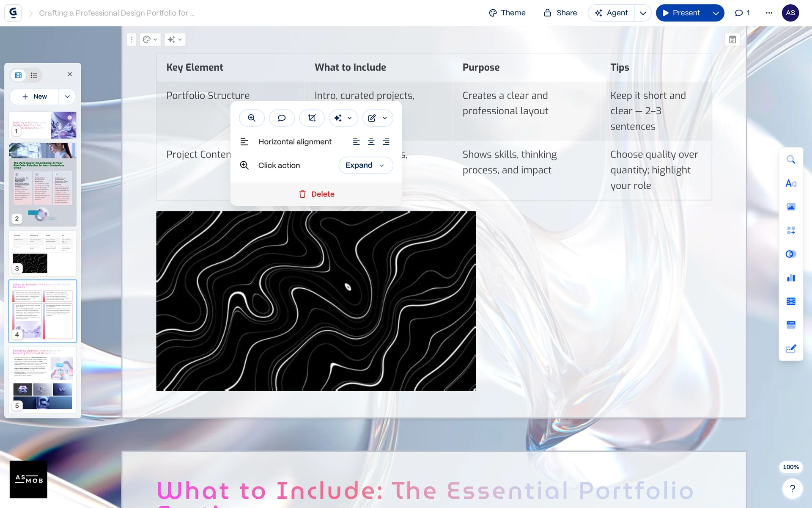
Task: Click the crop image icon
Action: coord(312,118)
